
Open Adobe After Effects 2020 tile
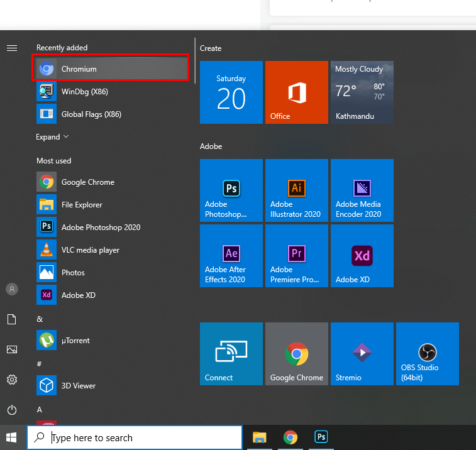[x=231, y=256]
